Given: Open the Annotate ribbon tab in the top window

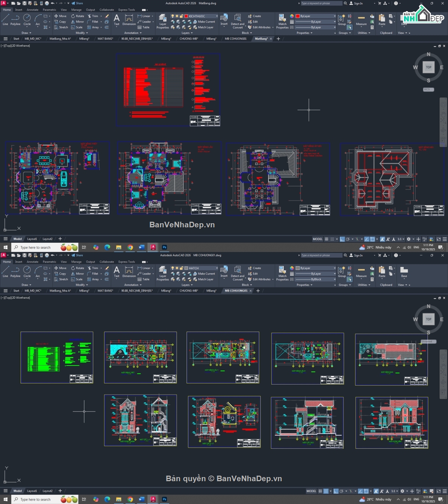Looking at the screenshot, I should pos(32,10).
